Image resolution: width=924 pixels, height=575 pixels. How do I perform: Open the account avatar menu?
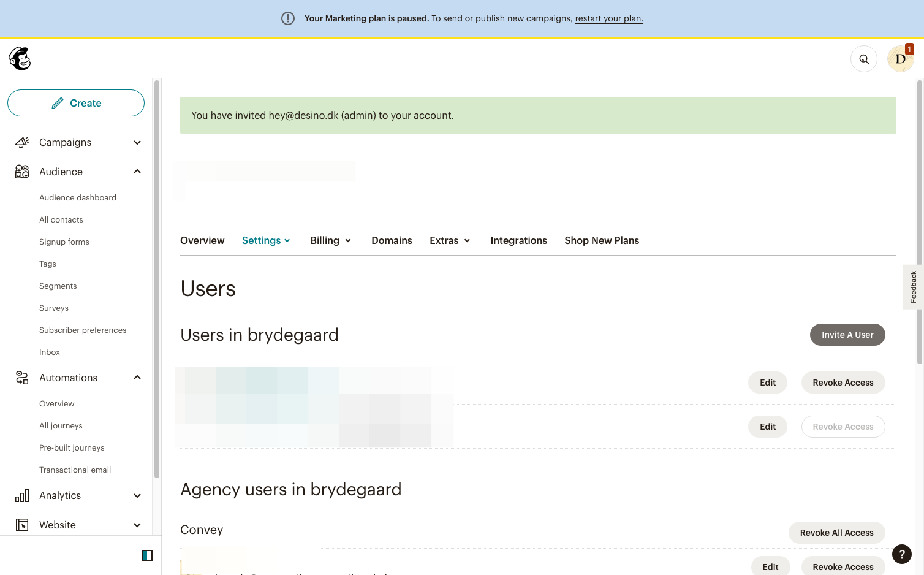900,59
